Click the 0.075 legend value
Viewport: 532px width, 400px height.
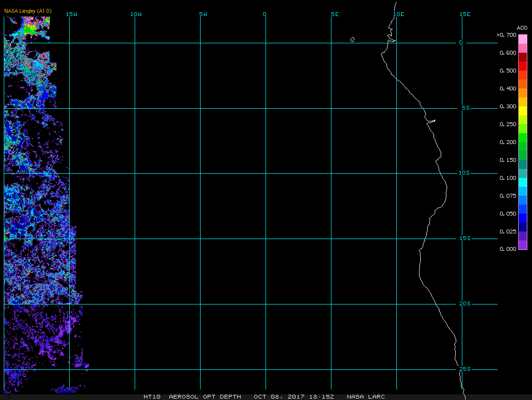(x=508, y=196)
